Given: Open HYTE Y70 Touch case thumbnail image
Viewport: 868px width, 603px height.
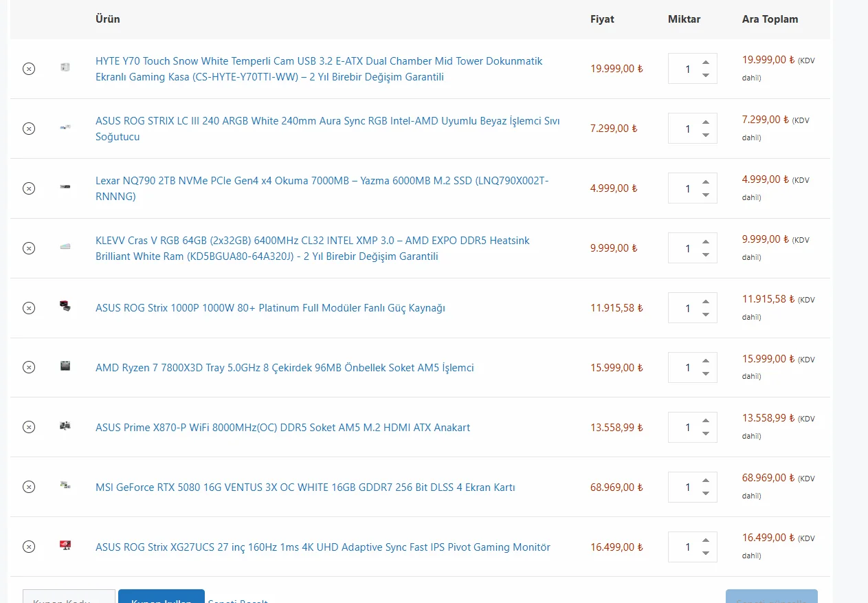Looking at the screenshot, I should [x=65, y=67].
